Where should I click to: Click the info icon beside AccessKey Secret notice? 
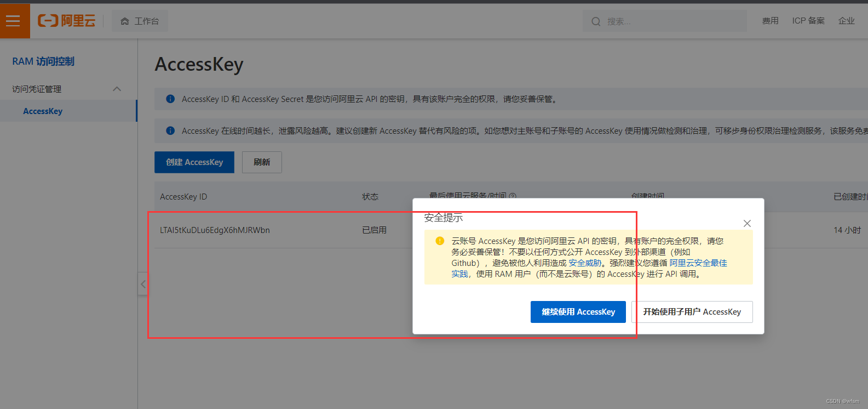(x=170, y=99)
